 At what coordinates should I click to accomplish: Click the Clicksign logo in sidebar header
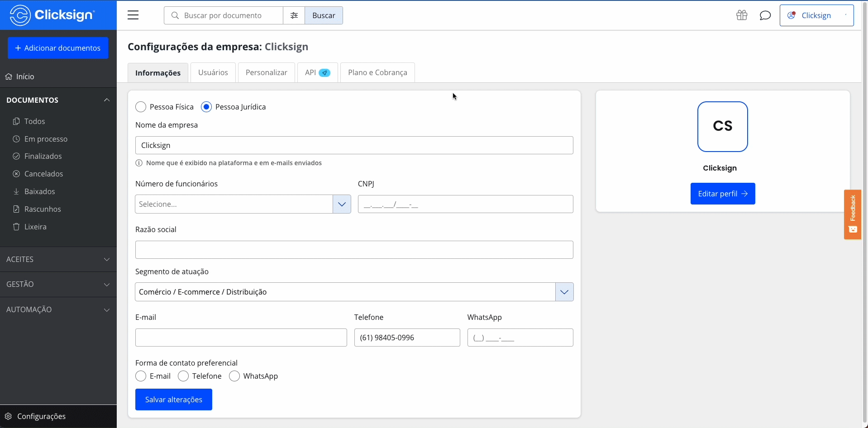52,15
